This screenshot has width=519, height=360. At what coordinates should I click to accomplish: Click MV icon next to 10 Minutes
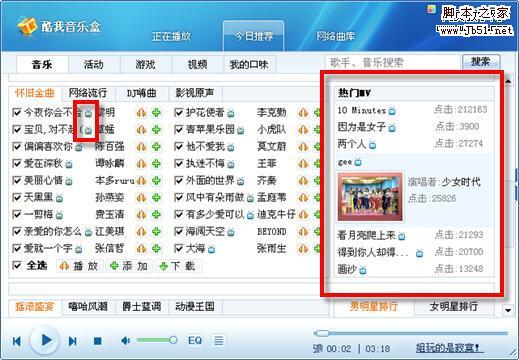pyautogui.click(x=392, y=111)
